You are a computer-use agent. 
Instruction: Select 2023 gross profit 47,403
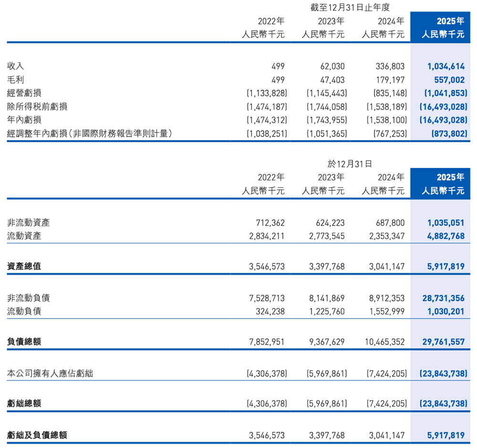tap(332, 80)
